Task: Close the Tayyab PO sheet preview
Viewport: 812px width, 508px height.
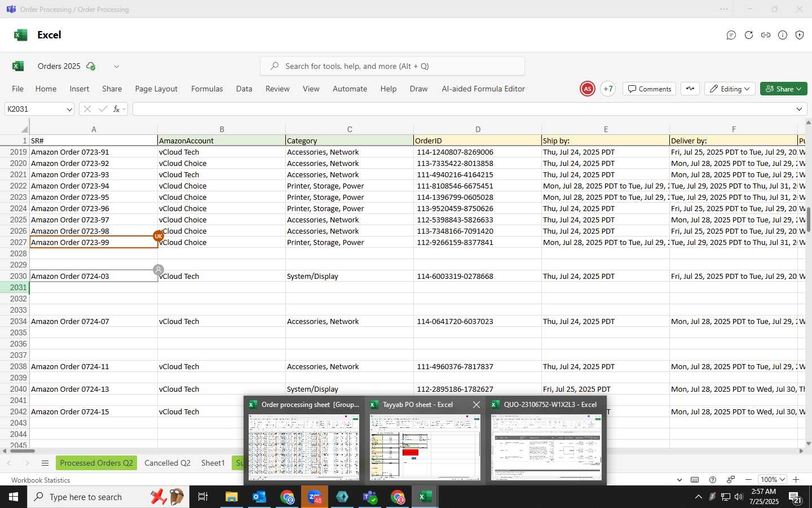Action: click(476, 405)
